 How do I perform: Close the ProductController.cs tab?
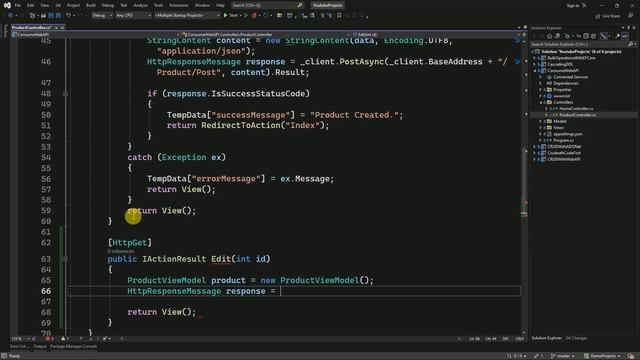(x=62, y=27)
